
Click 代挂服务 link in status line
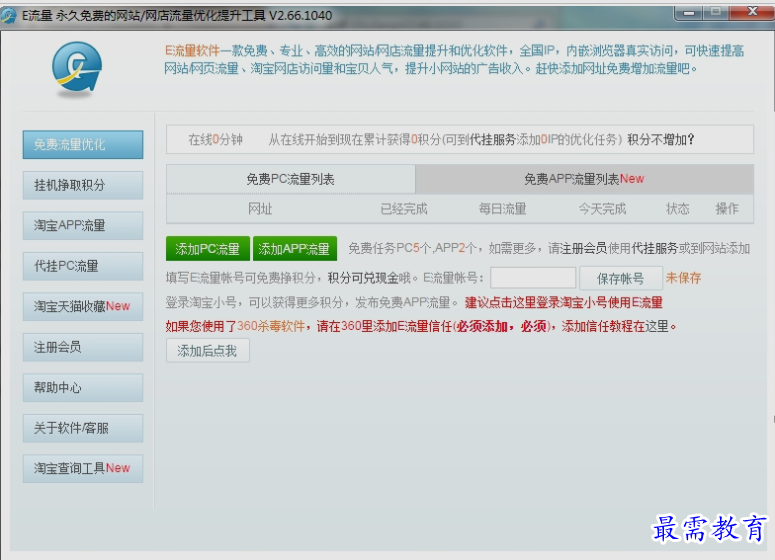(x=492, y=140)
